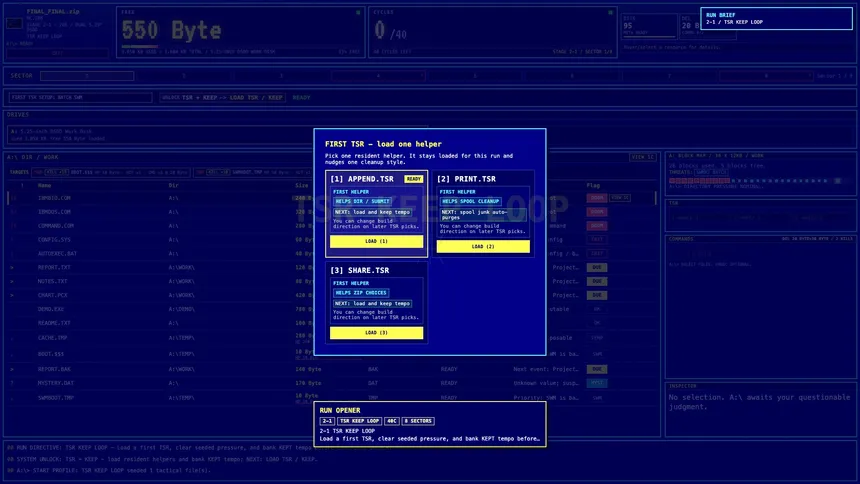Click the 2-1 tag in Run Opener
The image size is (860, 484).
pos(327,421)
